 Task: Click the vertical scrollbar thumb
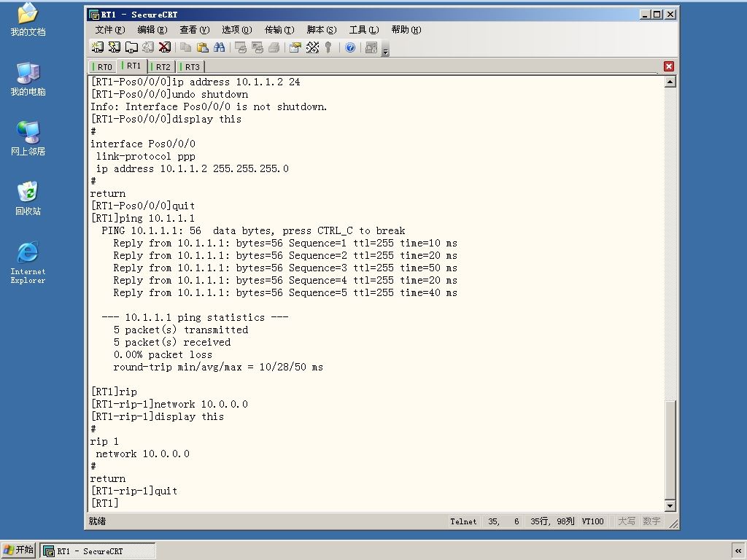(670, 451)
